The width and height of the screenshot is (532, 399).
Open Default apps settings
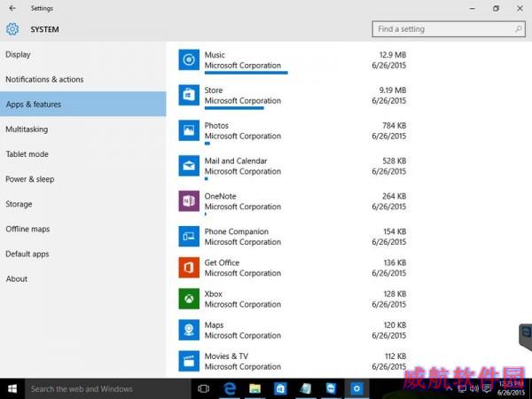[x=82, y=254]
